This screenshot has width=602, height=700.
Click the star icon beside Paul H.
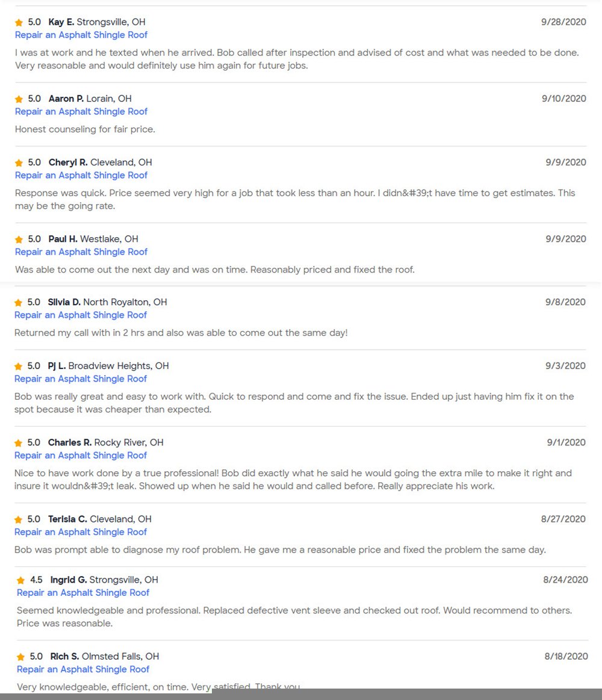(19, 240)
